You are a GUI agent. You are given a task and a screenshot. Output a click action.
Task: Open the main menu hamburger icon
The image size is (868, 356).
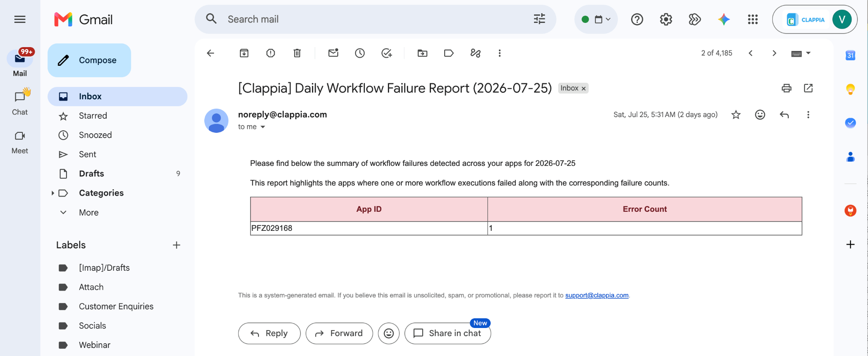(x=20, y=19)
